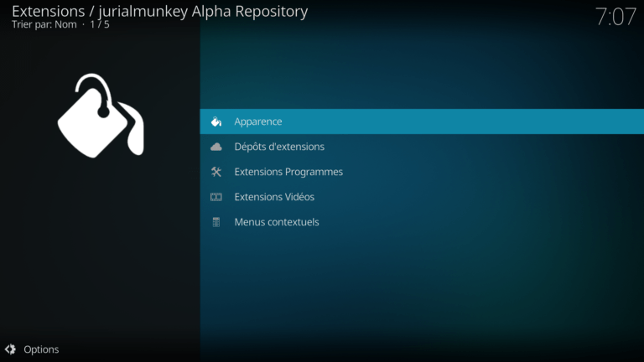644x362 pixels.
Task: Choose the Menus contextuels entry
Action: coord(277,222)
